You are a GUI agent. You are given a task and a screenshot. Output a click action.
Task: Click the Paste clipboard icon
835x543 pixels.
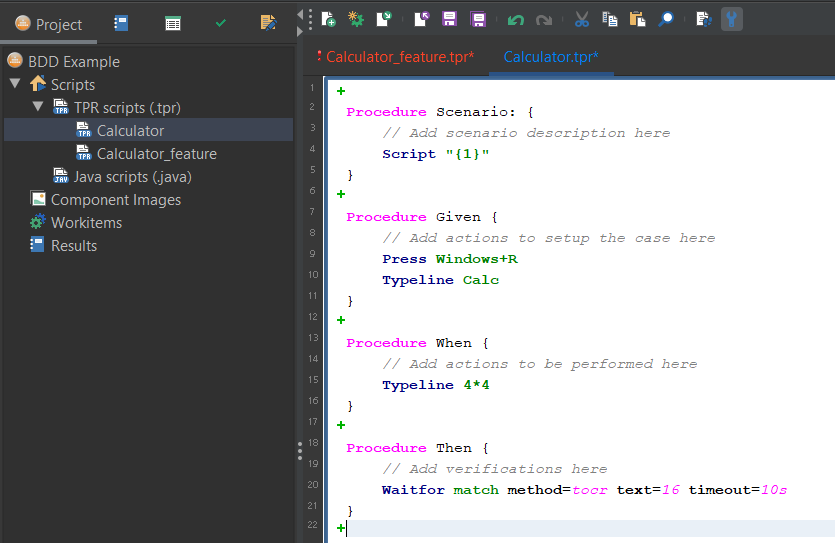637,19
